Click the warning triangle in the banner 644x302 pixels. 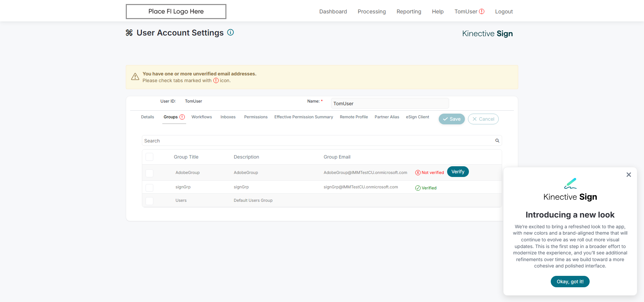[135, 77]
